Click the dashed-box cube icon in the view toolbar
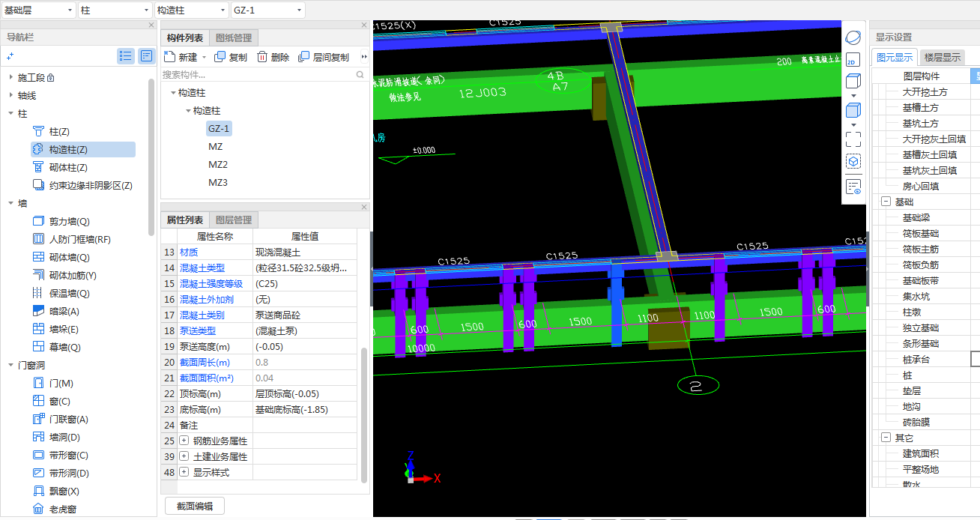Screen dimensions: 980x520 point(853,161)
